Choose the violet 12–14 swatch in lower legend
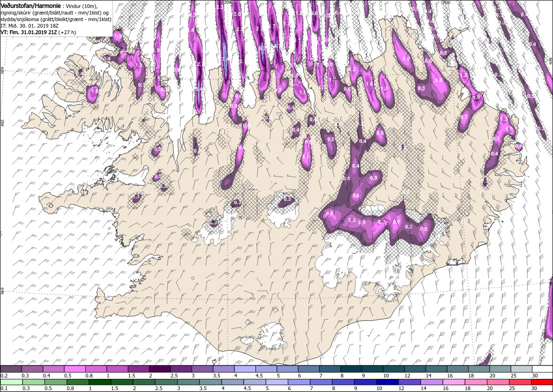The image size is (553, 392). tap(410, 382)
